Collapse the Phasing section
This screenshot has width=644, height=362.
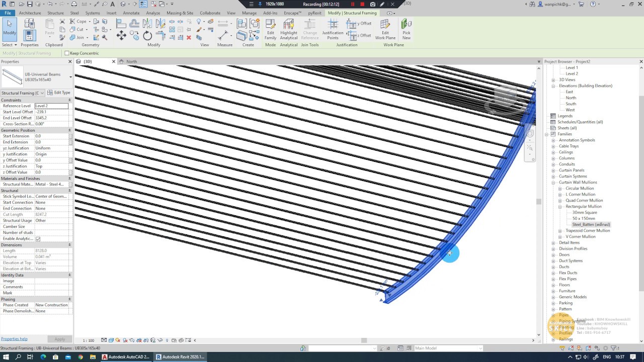point(69,299)
